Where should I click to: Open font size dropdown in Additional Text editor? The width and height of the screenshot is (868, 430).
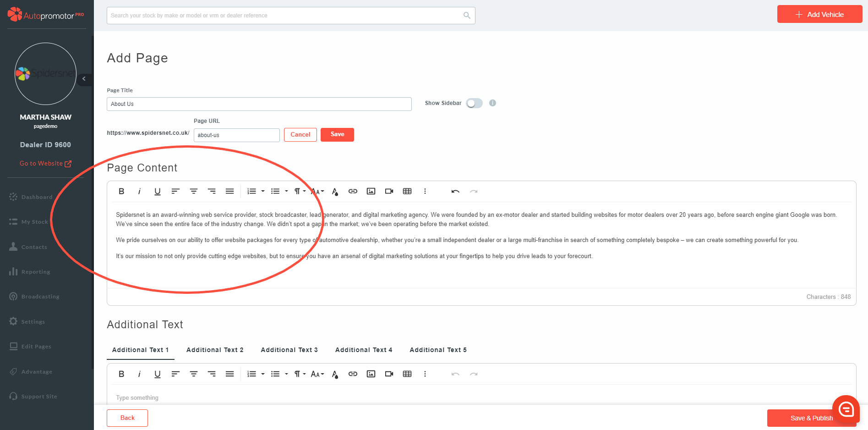click(x=317, y=374)
